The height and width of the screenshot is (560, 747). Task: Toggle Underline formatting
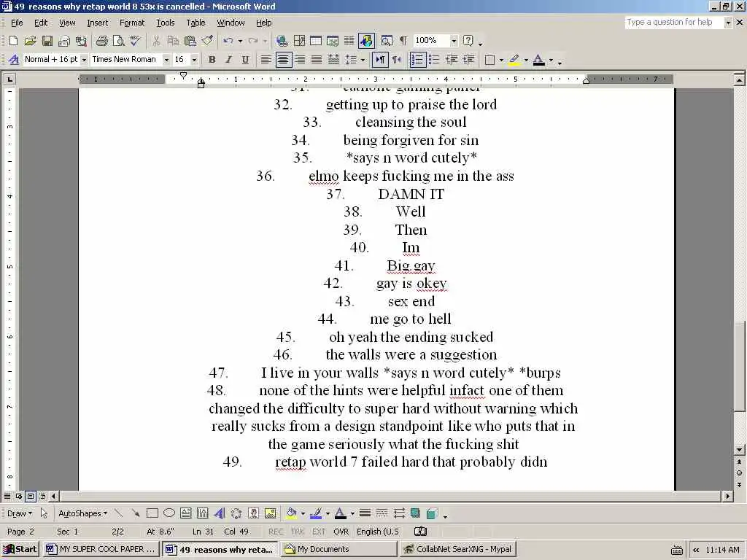coord(245,60)
